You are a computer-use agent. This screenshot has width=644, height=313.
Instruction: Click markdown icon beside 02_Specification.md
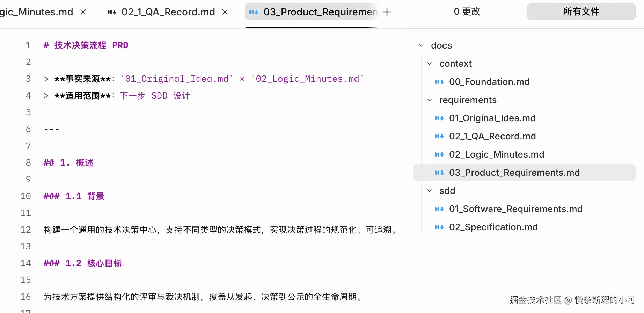[439, 227]
